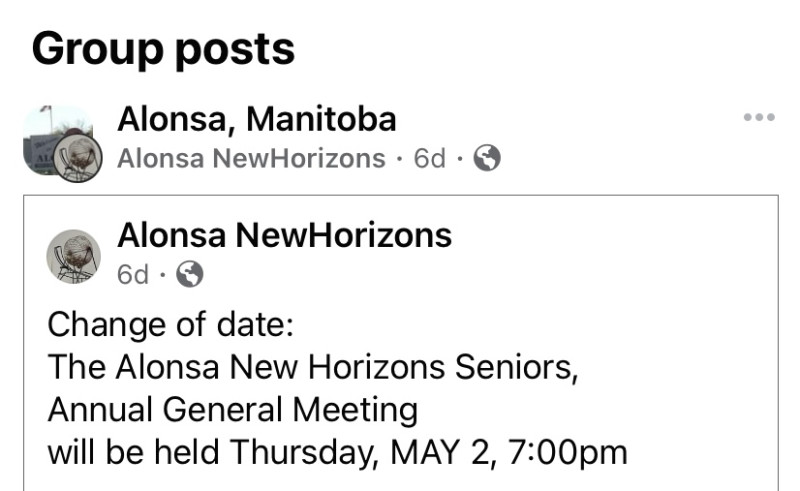Click the bold Alonsa NewHorizons name in shared post
The height and width of the screenshot is (491, 800).
point(284,236)
